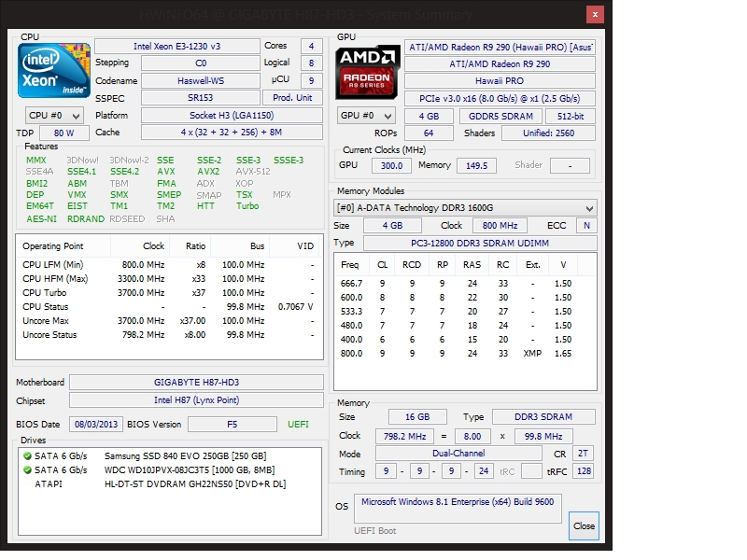
Task: Click the Microsoft Windows 8.1 Enterprise OS field
Action: [x=458, y=509]
